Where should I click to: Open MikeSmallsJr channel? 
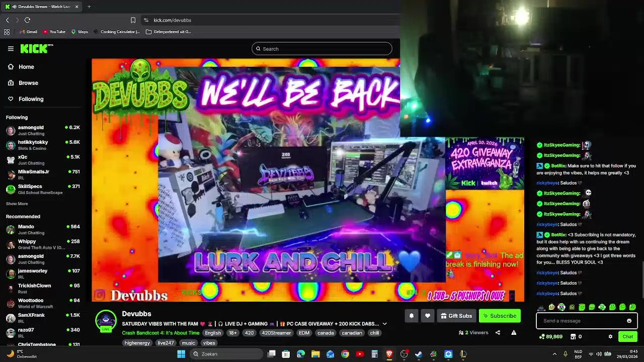pos(43,174)
